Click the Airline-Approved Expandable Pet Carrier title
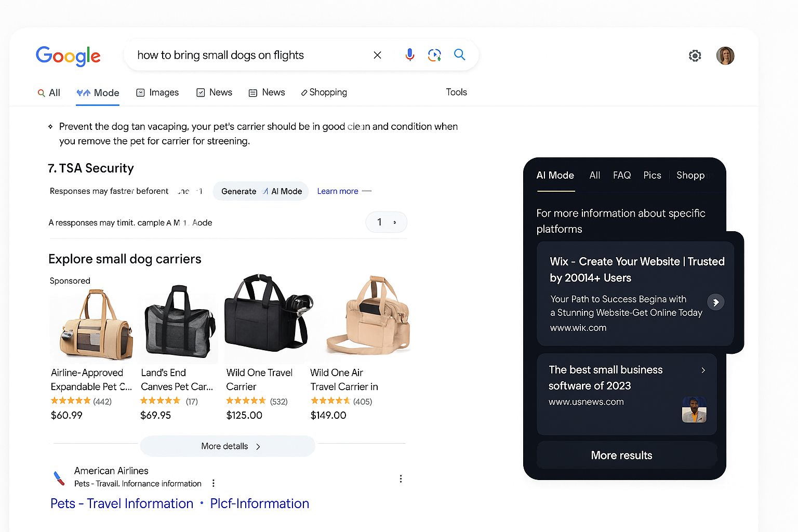 coord(91,380)
